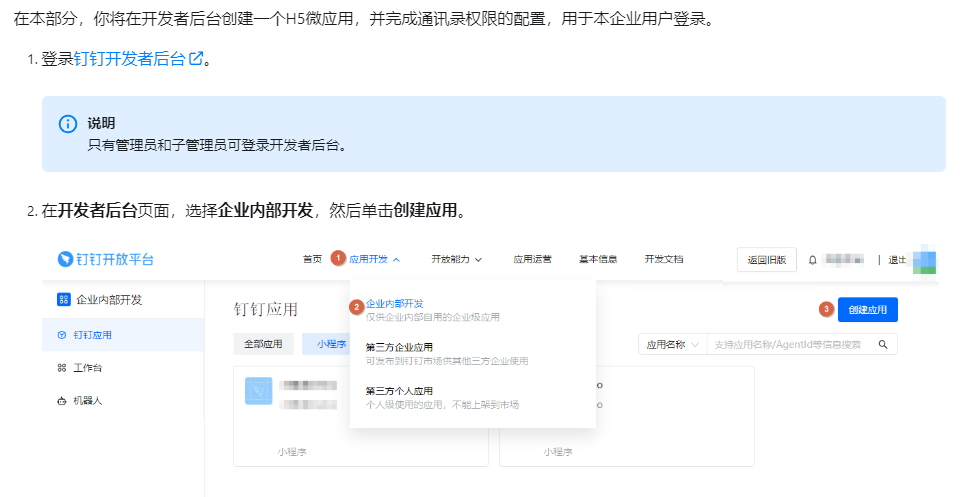Click the 退出 logout link
Image resolution: width=976 pixels, height=497 pixels.
tap(897, 260)
